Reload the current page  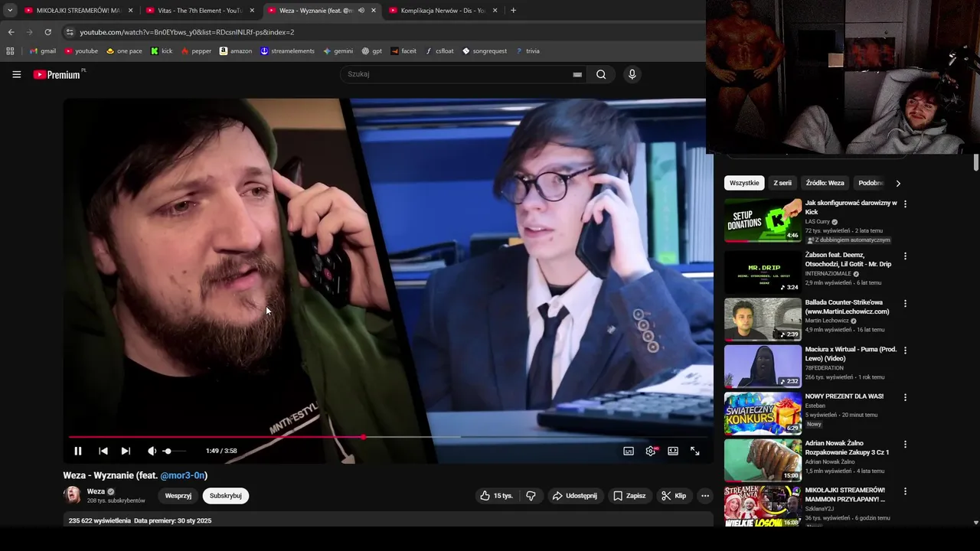tap(47, 32)
